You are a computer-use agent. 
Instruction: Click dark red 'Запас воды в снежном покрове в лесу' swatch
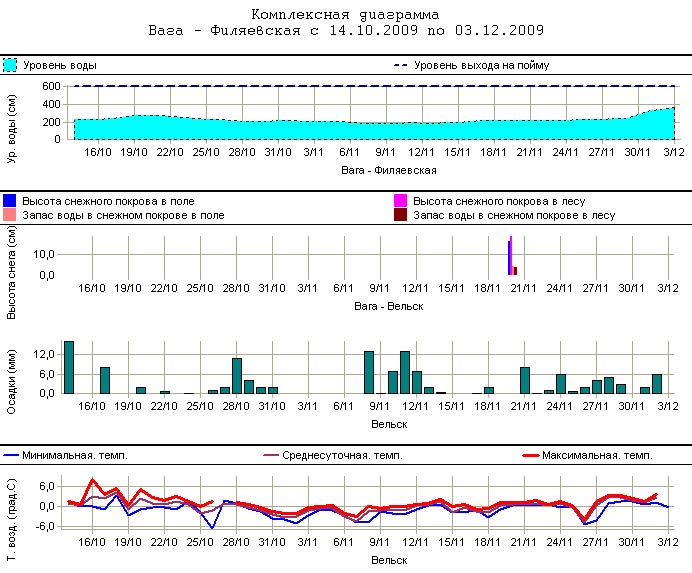click(401, 214)
